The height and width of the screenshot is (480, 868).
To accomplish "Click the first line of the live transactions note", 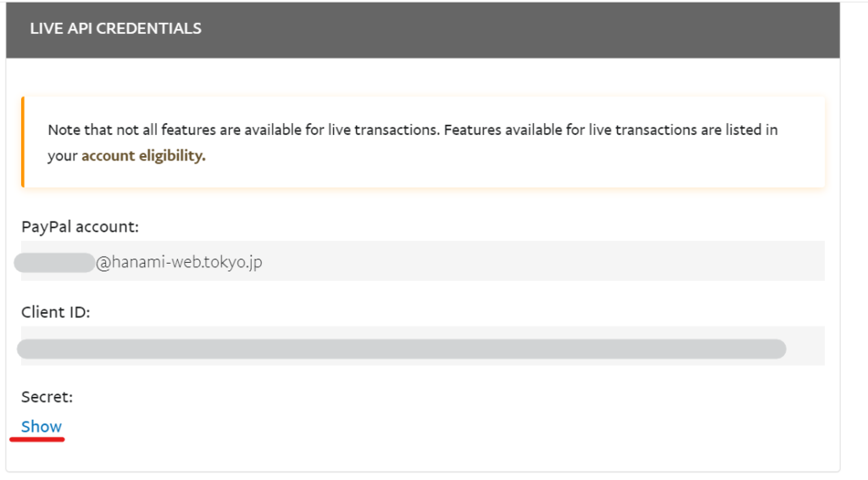I will (x=413, y=130).
